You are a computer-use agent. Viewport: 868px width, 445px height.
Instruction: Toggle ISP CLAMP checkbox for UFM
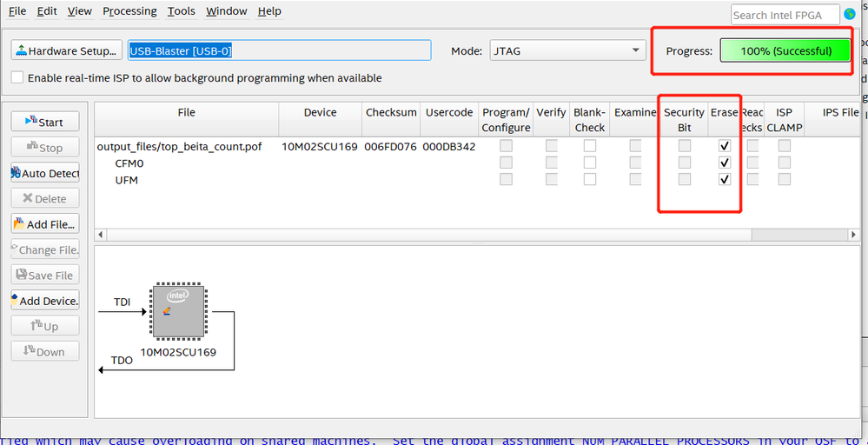(x=784, y=179)
